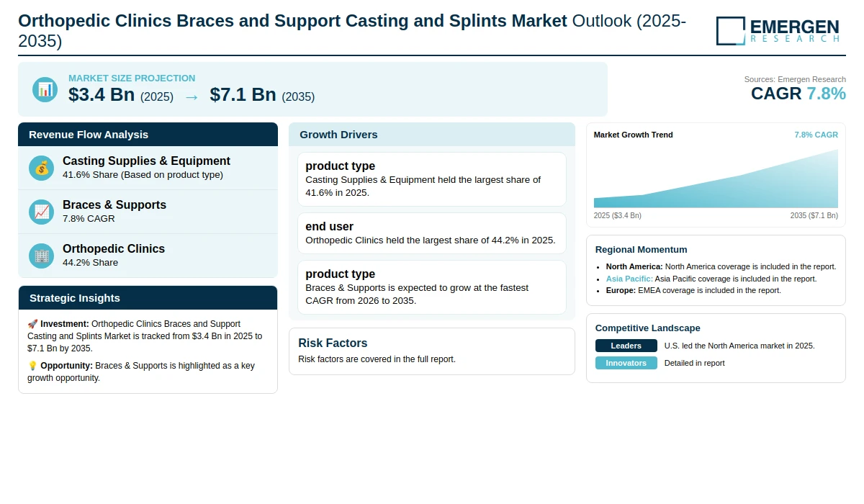Click the Sources: Emergen Research text

coord(795,79)
